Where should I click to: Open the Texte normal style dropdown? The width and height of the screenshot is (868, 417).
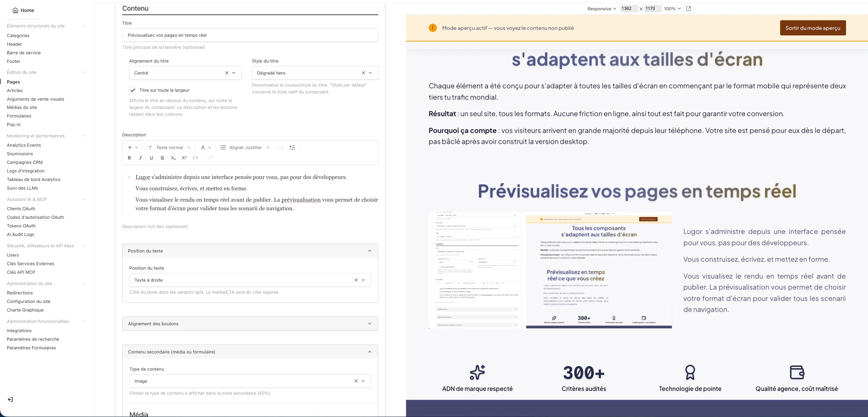[169, 147]
